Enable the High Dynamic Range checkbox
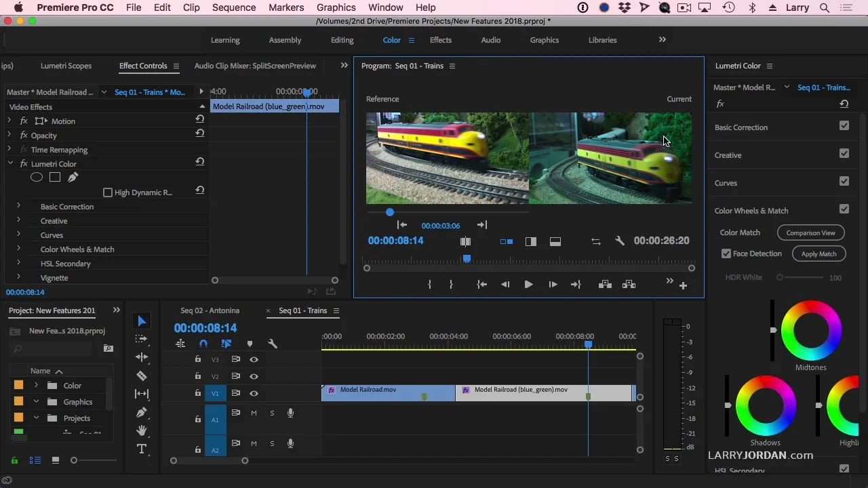 (x=108, y=192)
